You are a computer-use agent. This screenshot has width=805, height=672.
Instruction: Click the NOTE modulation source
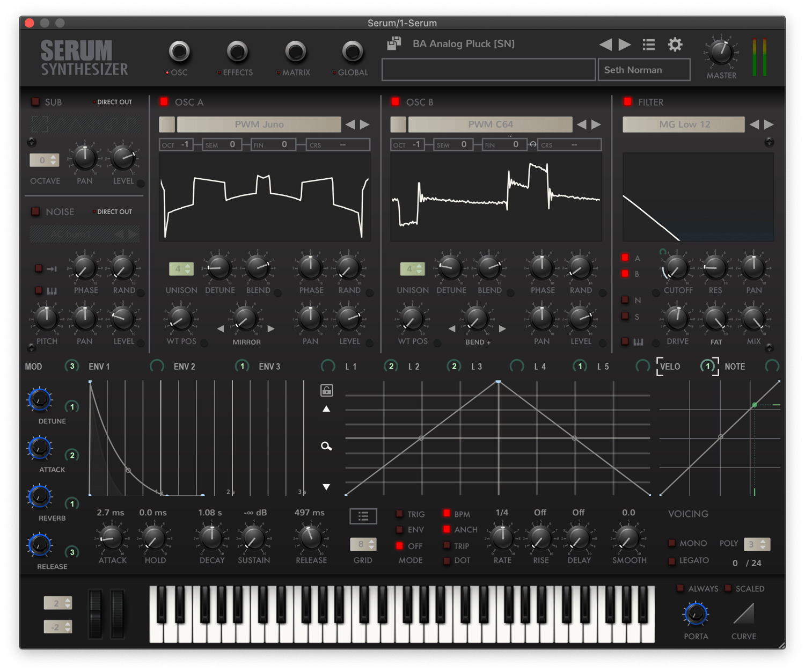[x=735, y=367]
